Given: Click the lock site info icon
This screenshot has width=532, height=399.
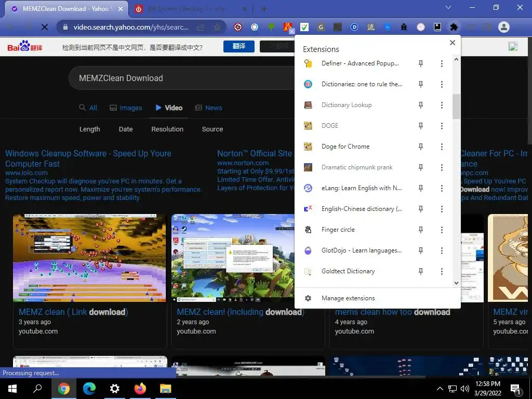Looking at the screenshot, I should tap(66, 27).
